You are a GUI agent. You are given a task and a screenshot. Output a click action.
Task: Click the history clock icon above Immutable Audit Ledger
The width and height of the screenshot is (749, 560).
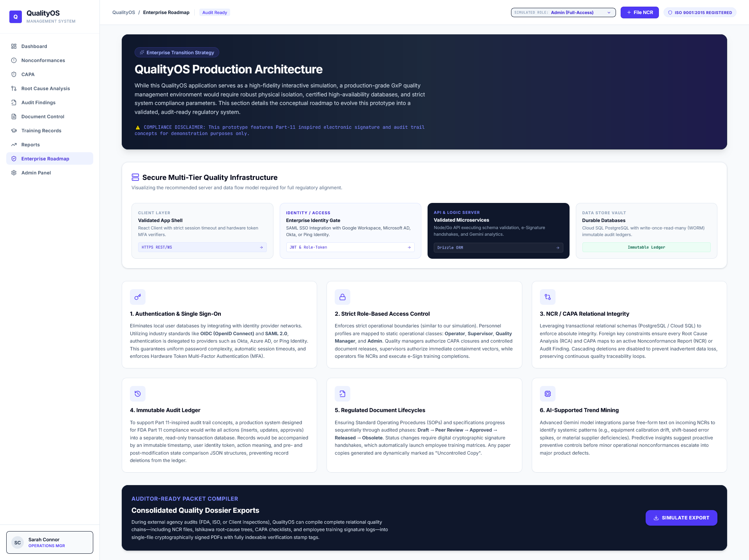point(138,394)
